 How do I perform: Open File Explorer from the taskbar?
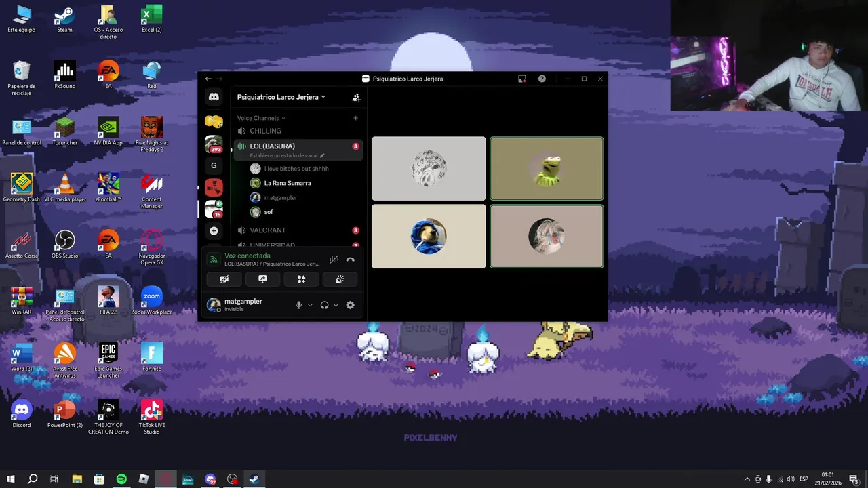[77, 479]
